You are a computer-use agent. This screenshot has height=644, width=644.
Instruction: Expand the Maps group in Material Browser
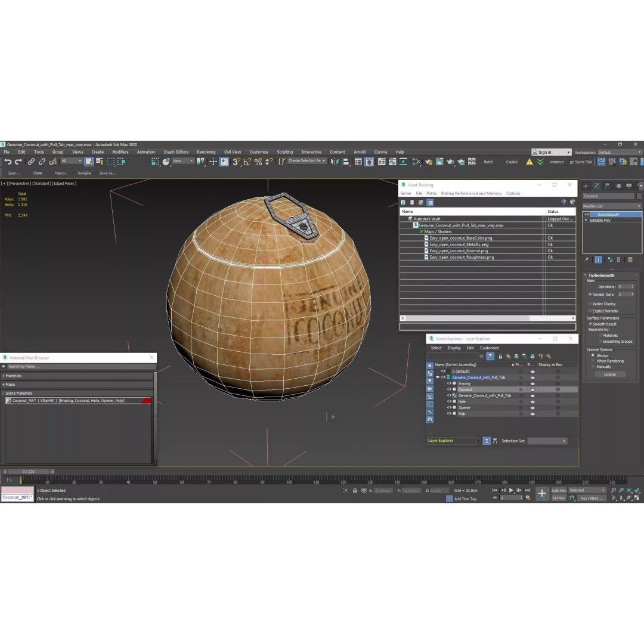coord(4,385)
